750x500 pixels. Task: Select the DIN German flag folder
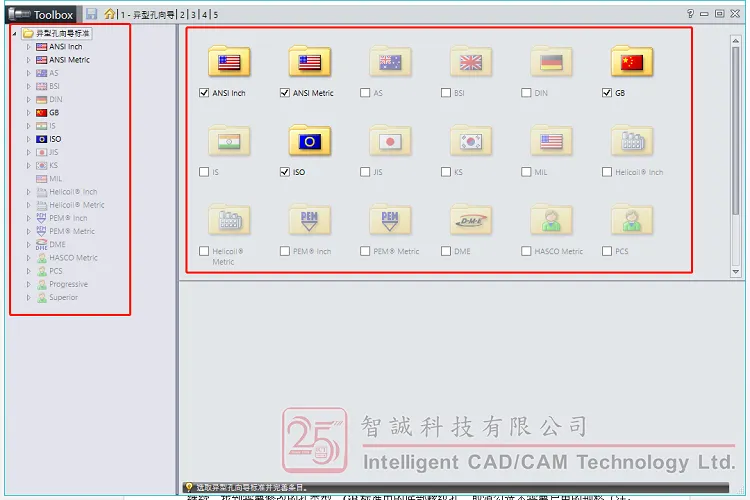pyautogui.click(x=551, y=61)
